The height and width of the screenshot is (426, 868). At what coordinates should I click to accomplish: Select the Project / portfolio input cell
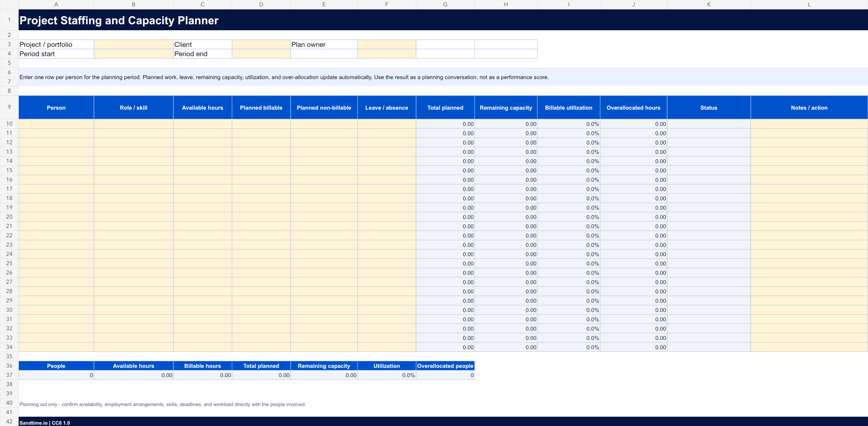click(x=133, y=45)
